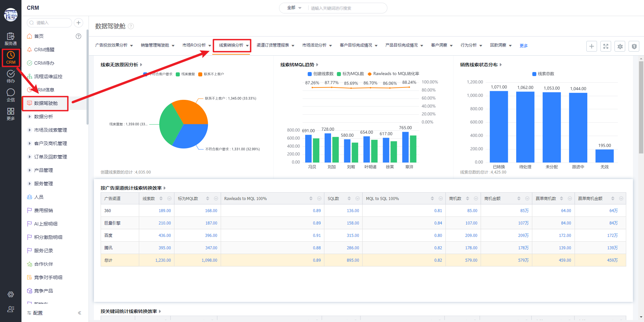Enter fullscreen dashboard view

(x=606, y=46)
